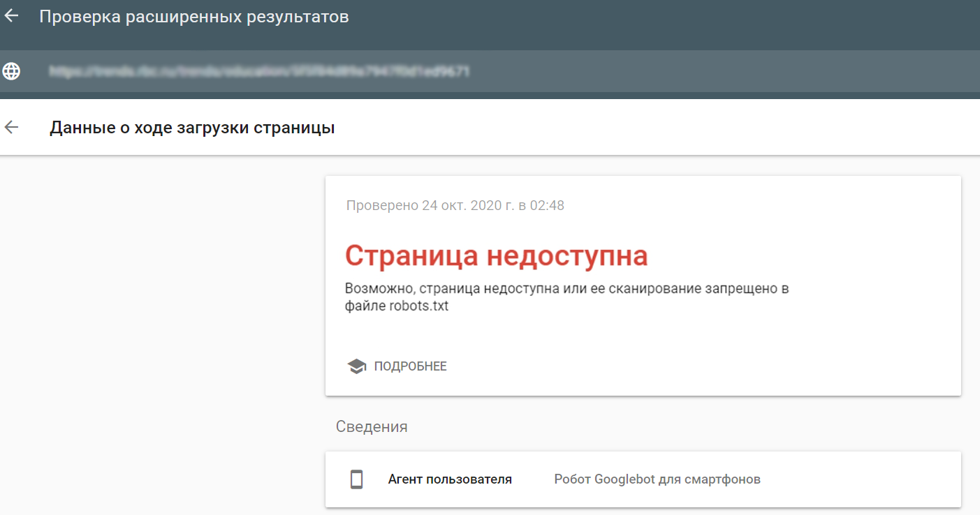Open the tested page URL in the address bar
Screen dimensions: 980x515
[x=258, y=70]
